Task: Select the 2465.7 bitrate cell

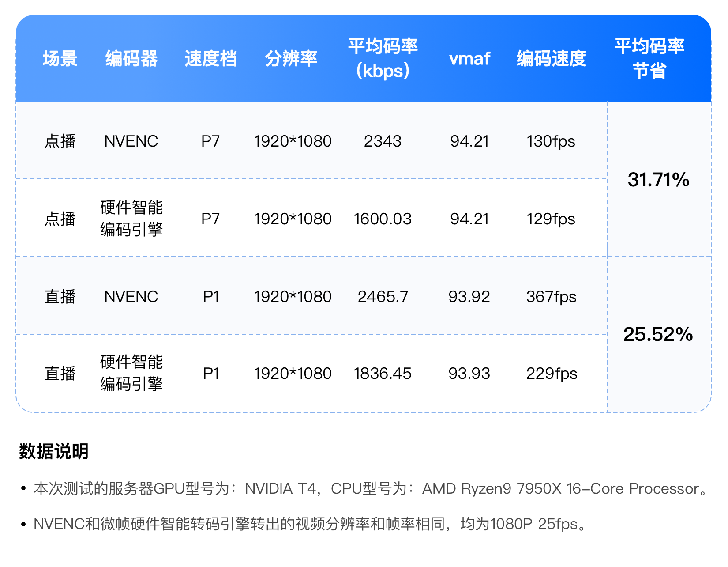Action: pyautogui.click(x=383, y=297)
